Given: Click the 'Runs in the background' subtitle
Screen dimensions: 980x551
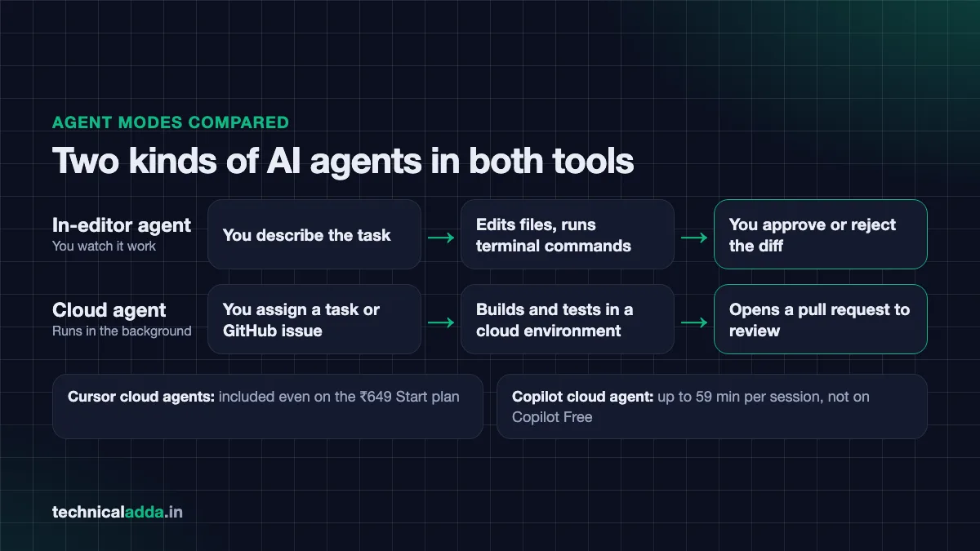Looking at the screenshot, I should [122, 331].
